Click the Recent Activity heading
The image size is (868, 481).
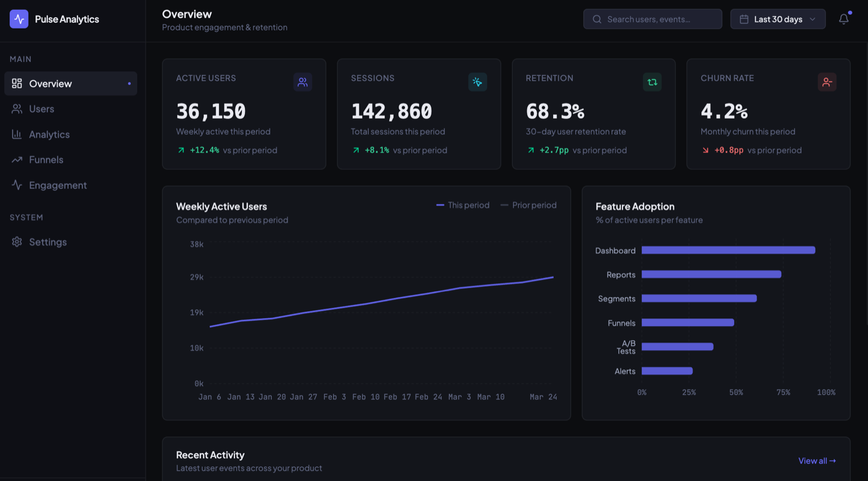(210, 455)
